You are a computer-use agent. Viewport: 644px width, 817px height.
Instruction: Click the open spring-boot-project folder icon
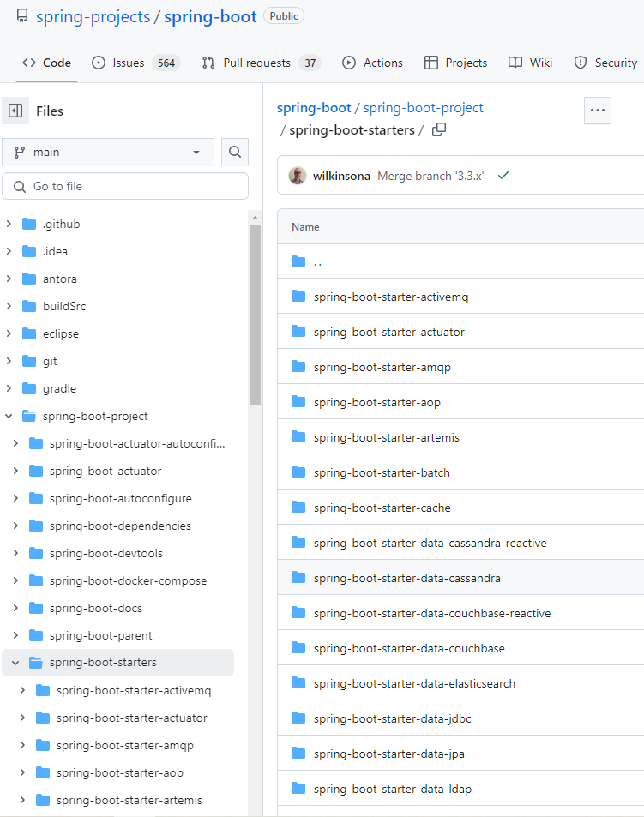pyautogui.click(x=29, y=416)
